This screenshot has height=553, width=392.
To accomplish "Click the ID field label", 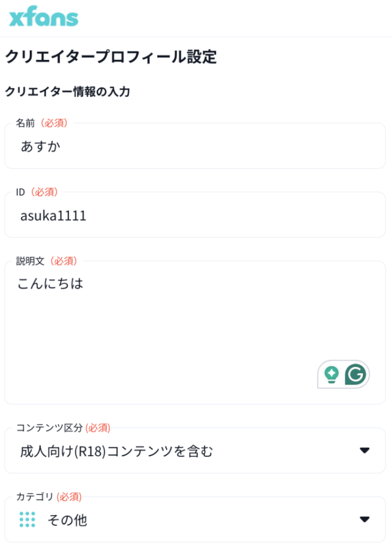I will (x=21, y=192).
